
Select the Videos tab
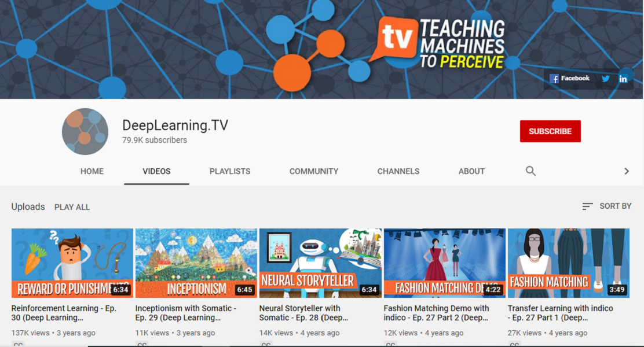(x=156, y=171)
